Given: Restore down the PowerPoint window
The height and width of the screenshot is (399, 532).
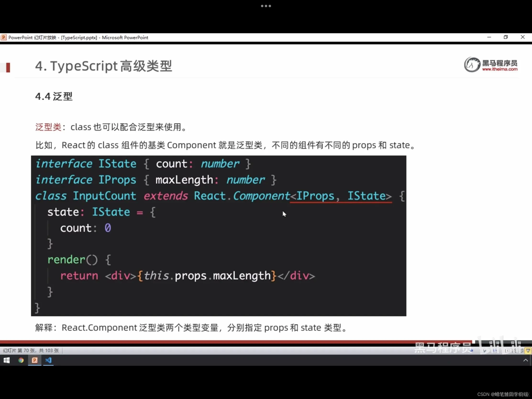Looking at the screenshot, I should (x=505, y=37).
